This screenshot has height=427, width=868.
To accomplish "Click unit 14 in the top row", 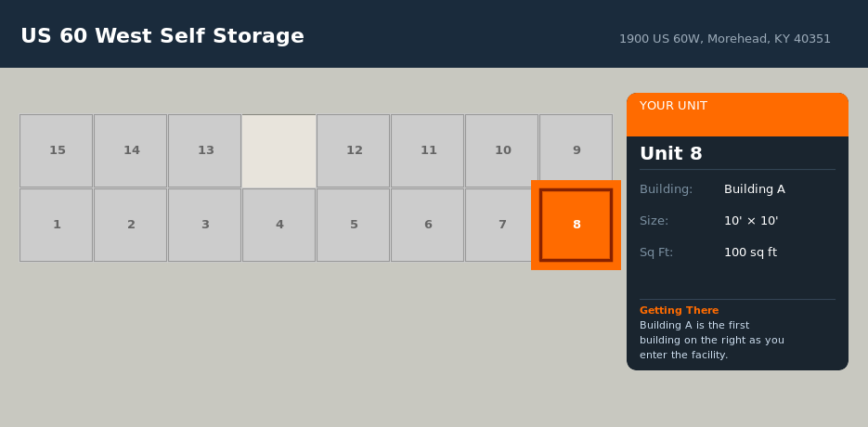I will point(130,150).
